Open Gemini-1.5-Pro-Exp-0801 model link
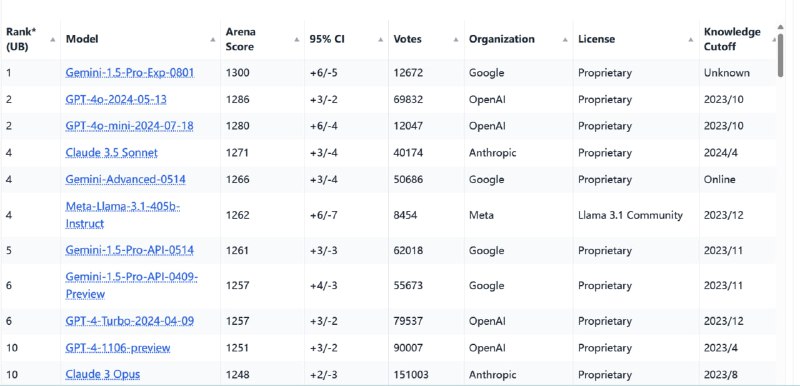The image size is (800, 386). tap(130, 72)
